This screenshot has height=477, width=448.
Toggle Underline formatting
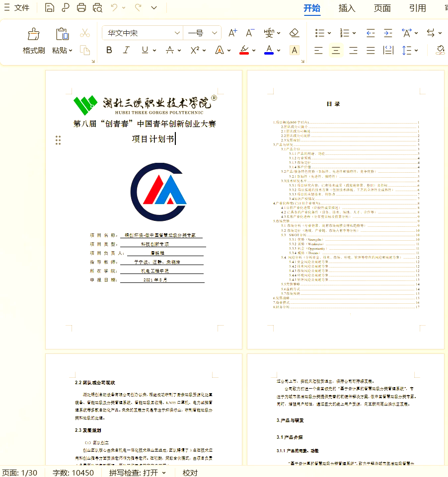[145, 50]
